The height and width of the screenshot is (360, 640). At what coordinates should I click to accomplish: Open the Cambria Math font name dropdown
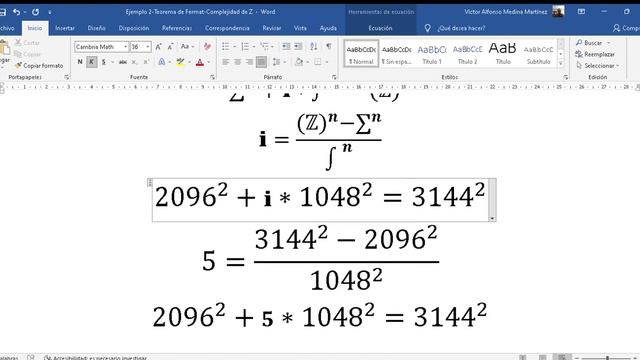[125, 47]
